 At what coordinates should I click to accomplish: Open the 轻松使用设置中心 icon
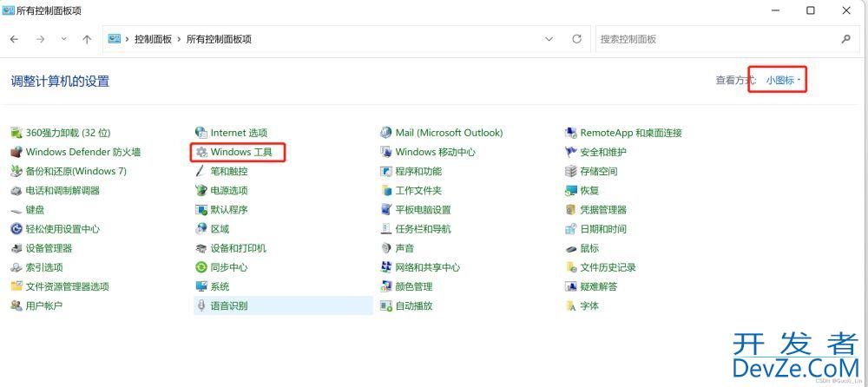pos(16,229)
